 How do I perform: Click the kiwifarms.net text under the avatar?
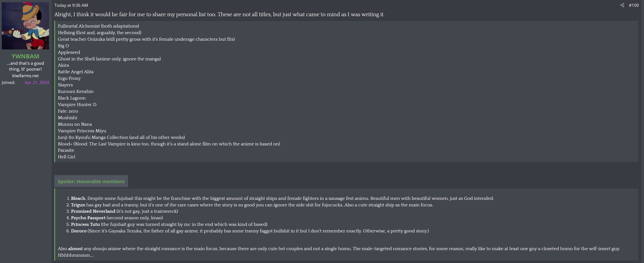(x=25, y=76)
